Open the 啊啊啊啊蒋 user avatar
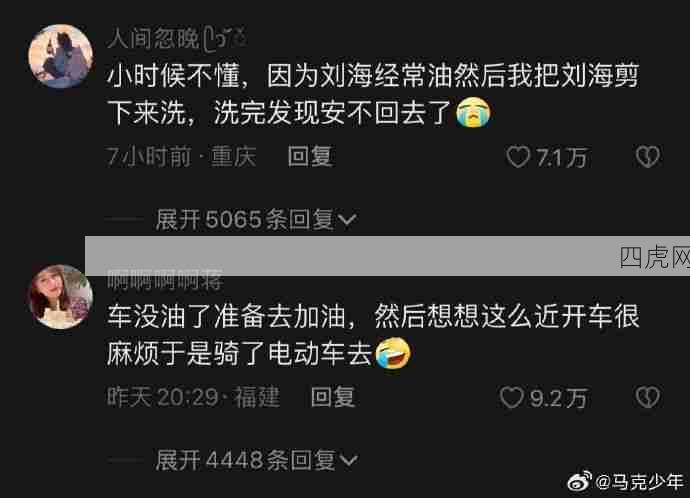The image size is (690, 498). [x=61, y=297]
